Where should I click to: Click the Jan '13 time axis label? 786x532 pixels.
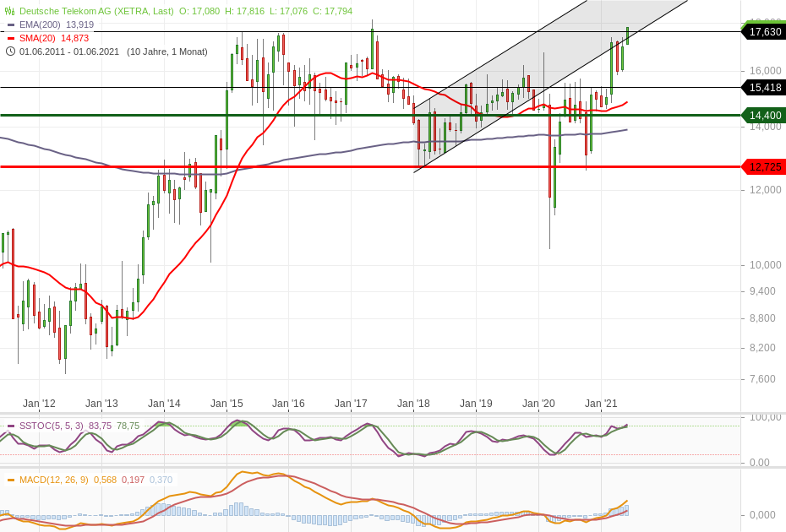pos(101,404)
